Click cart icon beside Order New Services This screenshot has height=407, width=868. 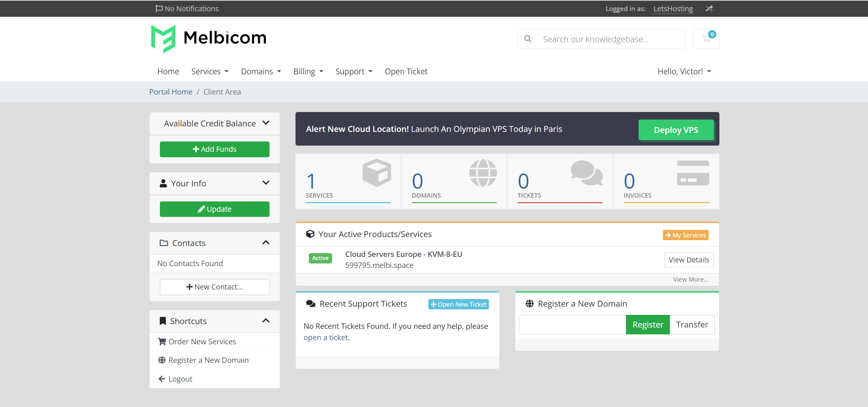coord(162,342)
